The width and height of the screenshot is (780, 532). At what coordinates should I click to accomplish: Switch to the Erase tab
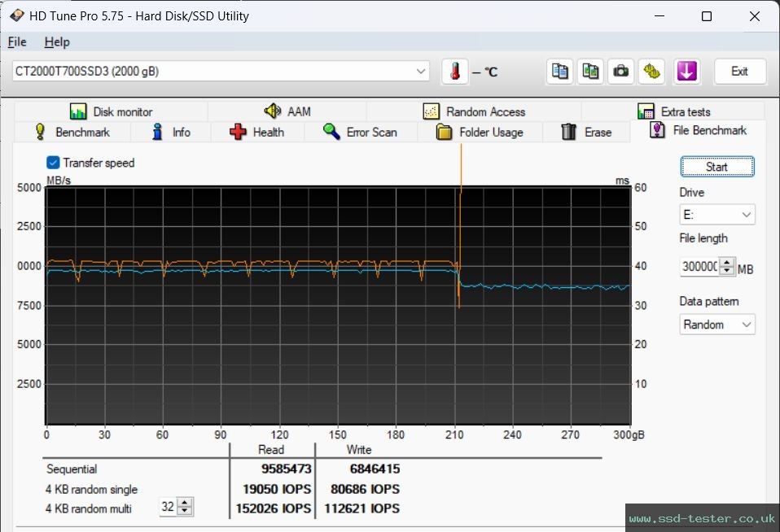click(586, 133)
